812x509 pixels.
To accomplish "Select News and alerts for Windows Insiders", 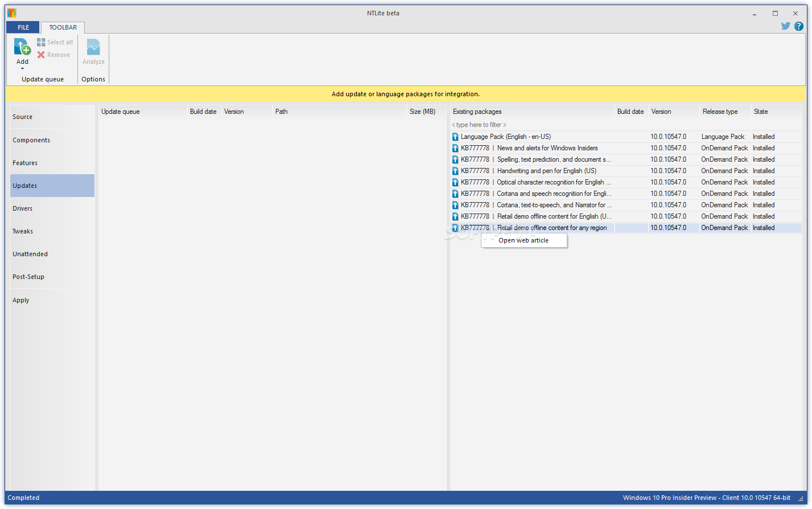I will tap(626, 148).
